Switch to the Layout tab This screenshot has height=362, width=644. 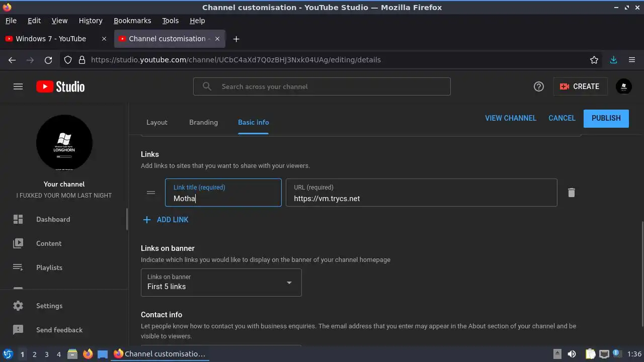pos(157,122)
